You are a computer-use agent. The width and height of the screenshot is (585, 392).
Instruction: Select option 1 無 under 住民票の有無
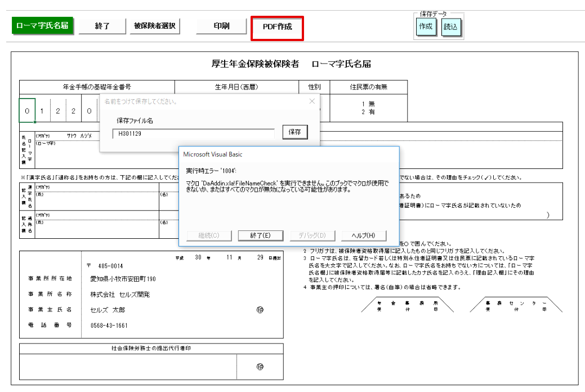tap(368, 104)
